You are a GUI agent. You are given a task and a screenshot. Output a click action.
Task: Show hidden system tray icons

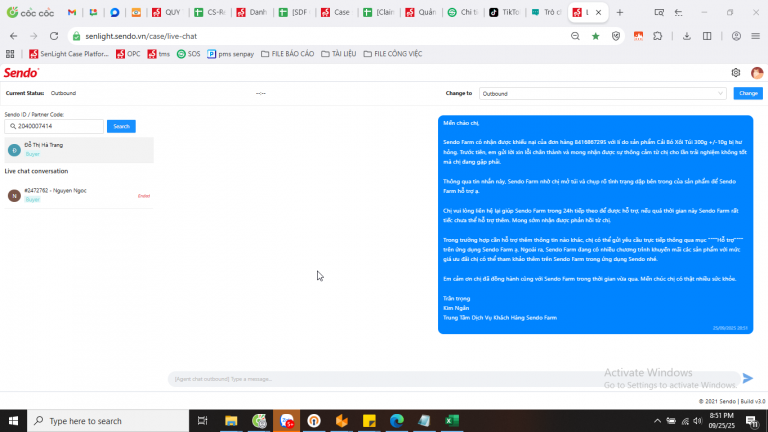[657, 421]
